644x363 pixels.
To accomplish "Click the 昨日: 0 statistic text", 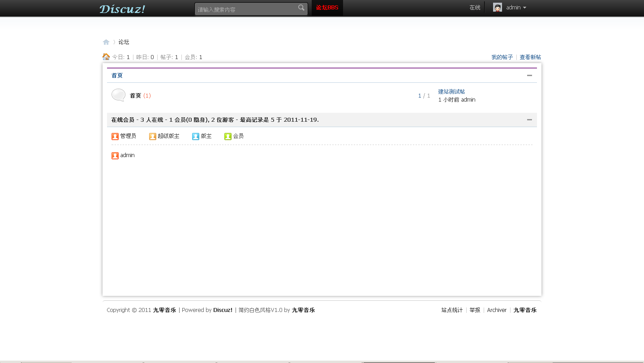I will point(145,57).
